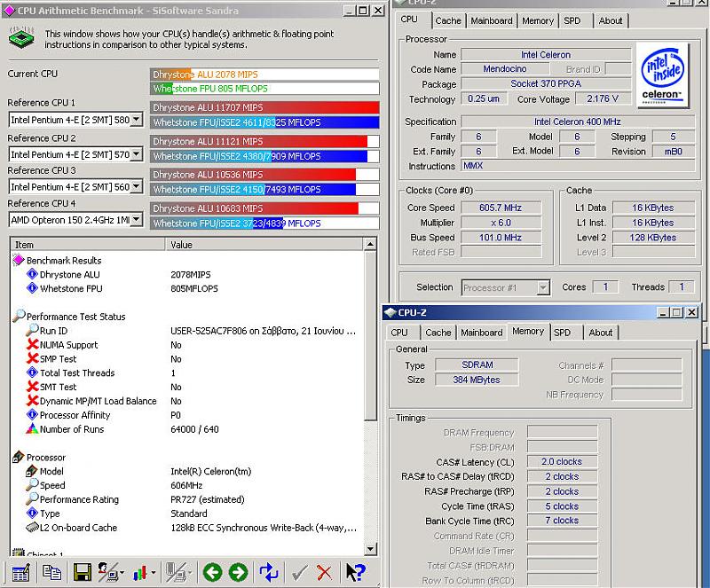Click the chip icon beside L2 On-board Cache
This screenshot has width=710, height=588.
tap(32, 528)
